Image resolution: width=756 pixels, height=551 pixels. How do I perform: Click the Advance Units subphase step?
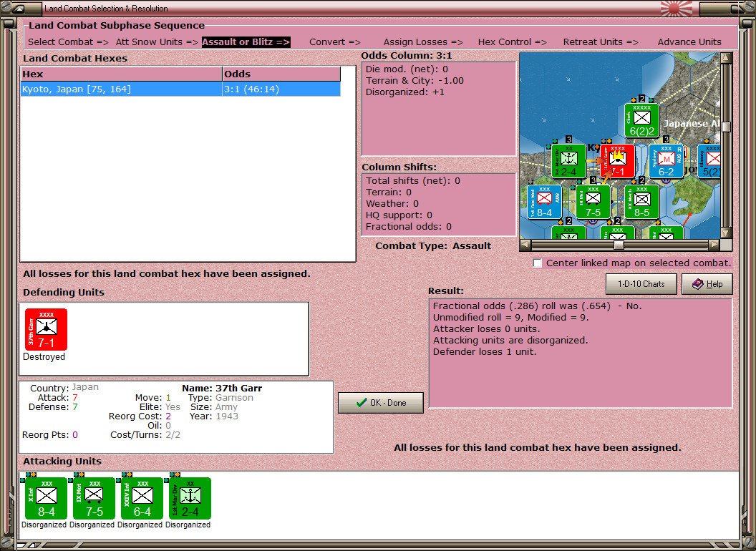(689, 42)
